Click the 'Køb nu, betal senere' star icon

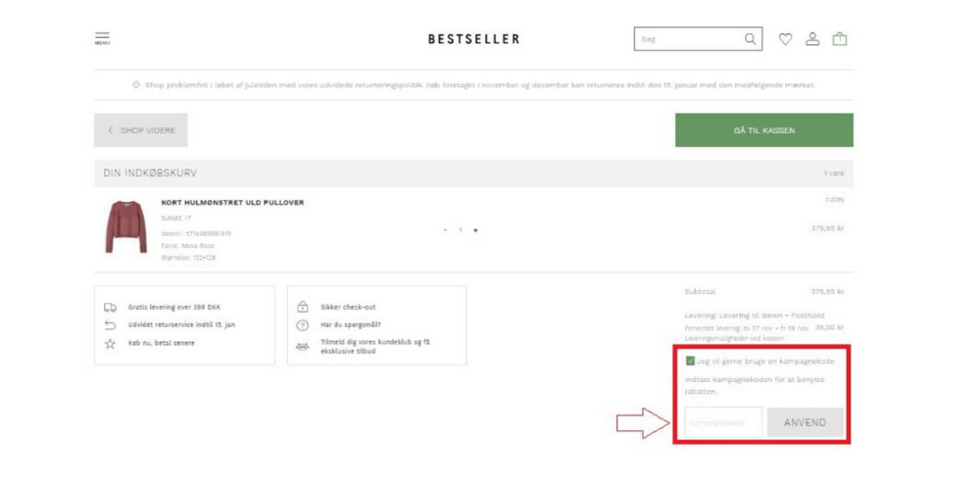coord(111,344)
